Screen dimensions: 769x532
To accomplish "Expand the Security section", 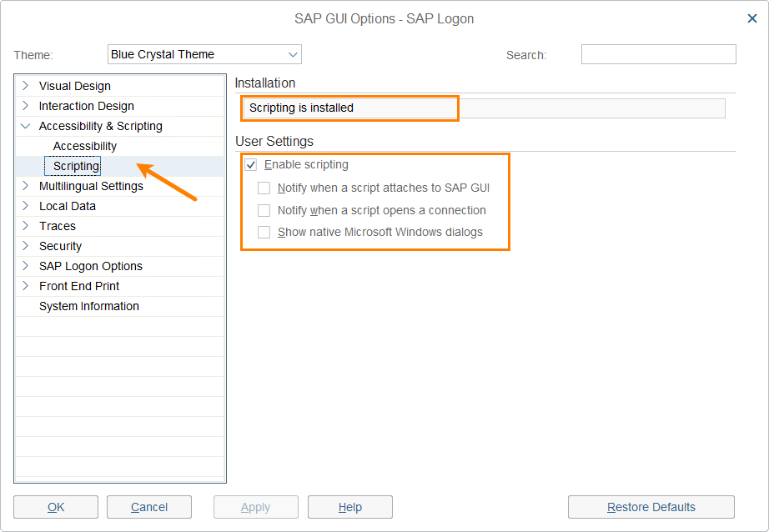I will 26,246.
